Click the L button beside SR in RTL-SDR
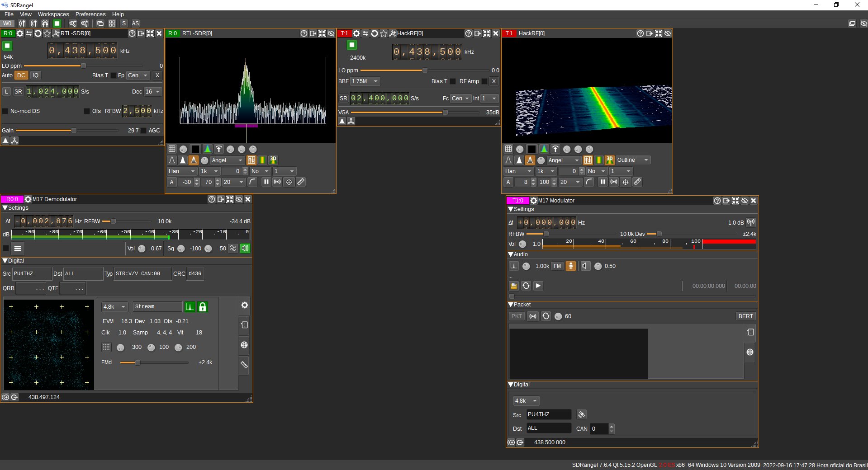This screenshot has width=868, height=470. 6,92
